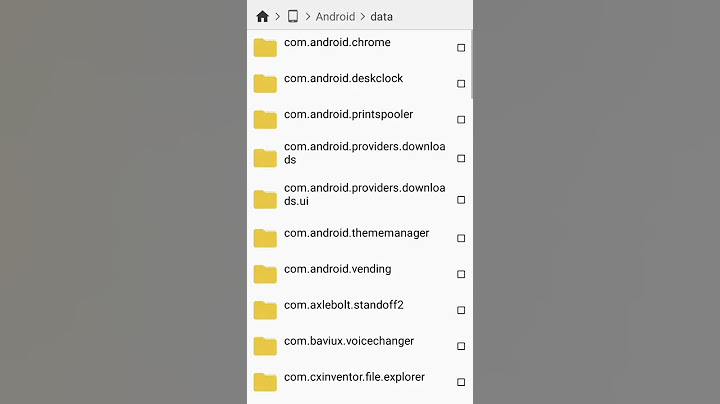Viewport: 720px width, 404px height.
Task: Check the box for com.android.chrome
Action: 461,48
